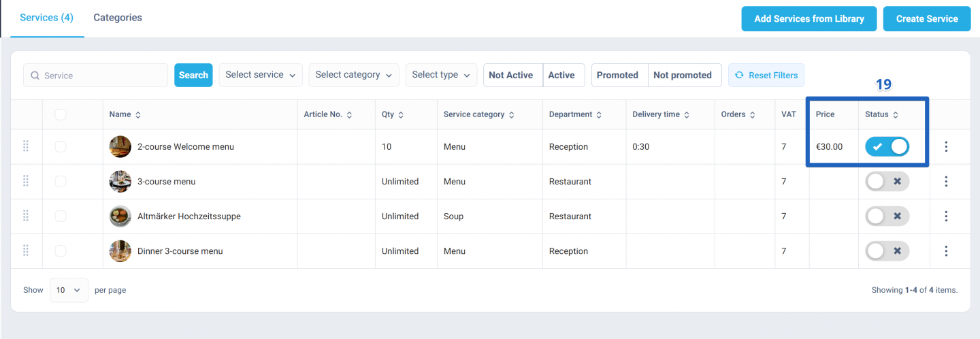Screen dimensions: 980x339
Task: Click the magnifier icon in search field
Action: coord(35,76)
